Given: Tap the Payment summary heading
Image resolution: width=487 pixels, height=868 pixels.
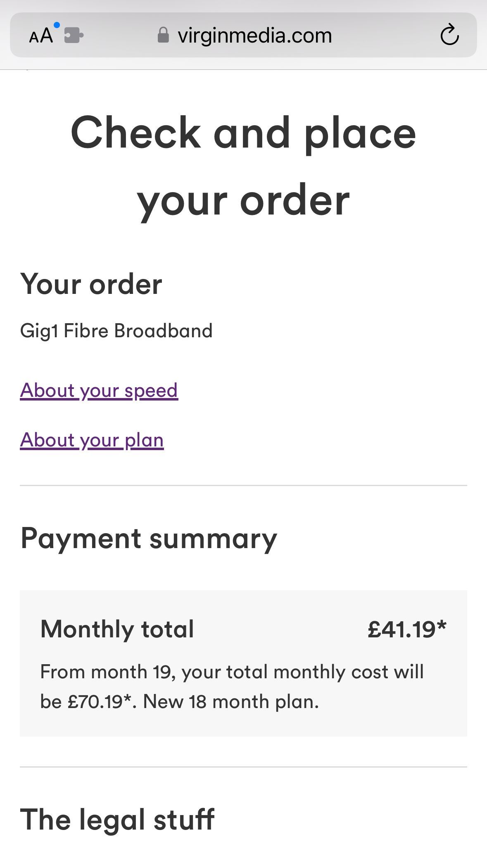Looking at the screenshot, I should 149,539.
